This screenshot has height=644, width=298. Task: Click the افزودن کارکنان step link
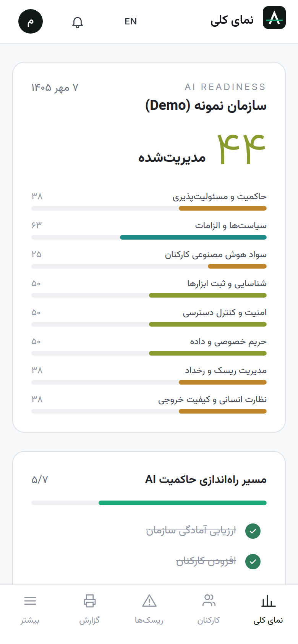[x=206, y=561]
